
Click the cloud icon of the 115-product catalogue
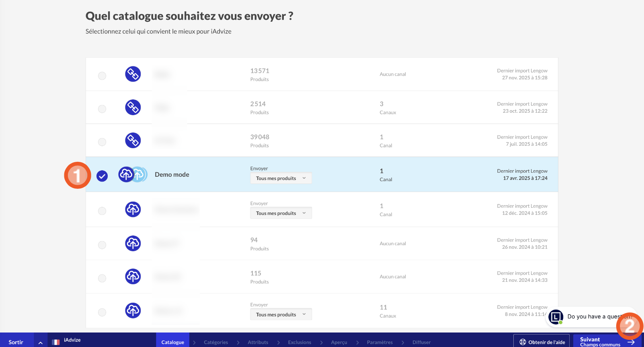click(133, 277)
